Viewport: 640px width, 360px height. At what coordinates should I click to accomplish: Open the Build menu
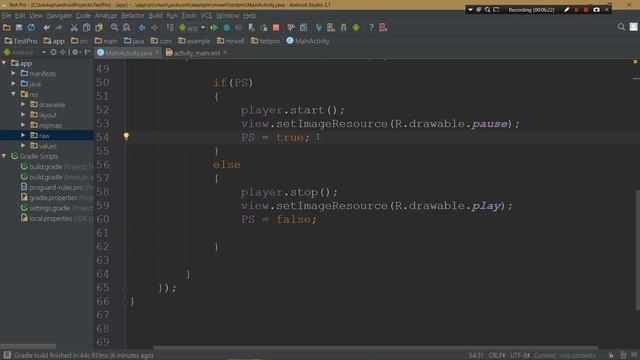click(156, 16)
